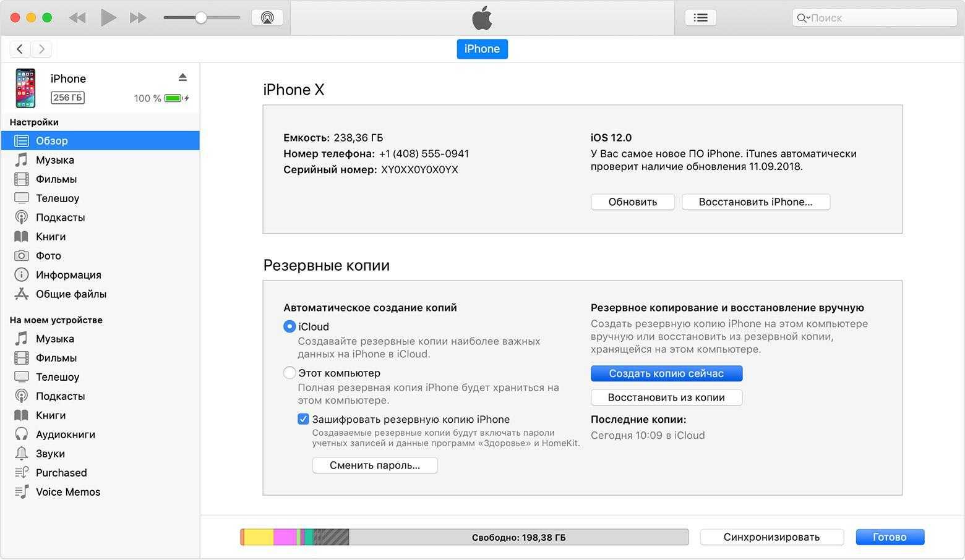The width and height of the screenshot is (965, 560).
Task: Select the iCloud backup radio button
Action: coord(289,326)
